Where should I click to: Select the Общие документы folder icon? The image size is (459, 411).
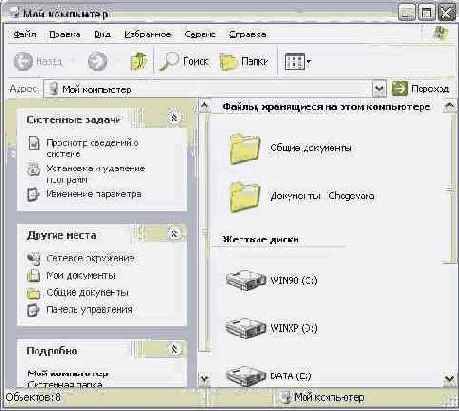[244, 148]
